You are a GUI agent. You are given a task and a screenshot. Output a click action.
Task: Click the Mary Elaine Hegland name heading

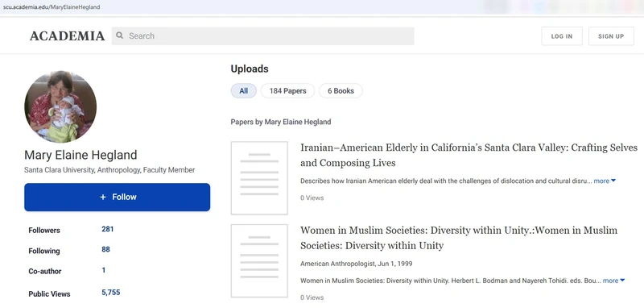click(x=80, y=155)
